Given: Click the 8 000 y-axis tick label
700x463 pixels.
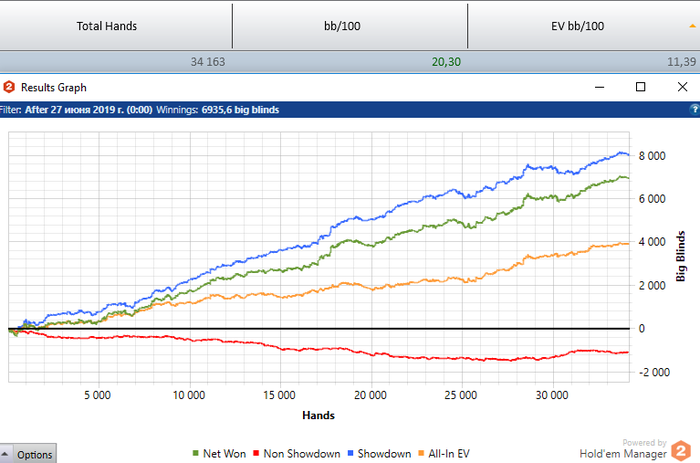Looking at the screenshot, I should point(652,156).
